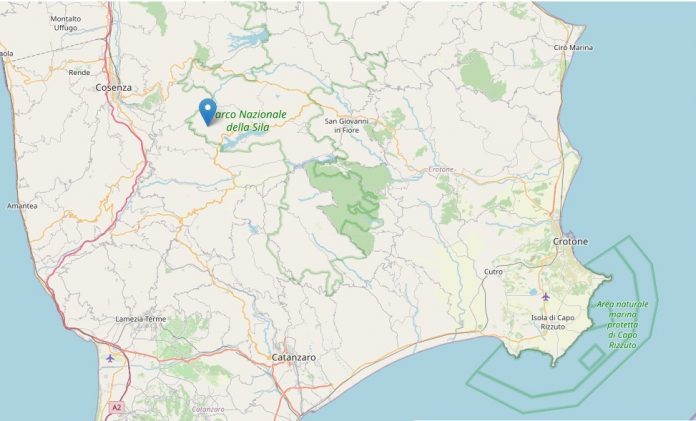Click the Montalto Uffugo town label
The height and width of the screenshot is (421, 696).
[66, 24]
